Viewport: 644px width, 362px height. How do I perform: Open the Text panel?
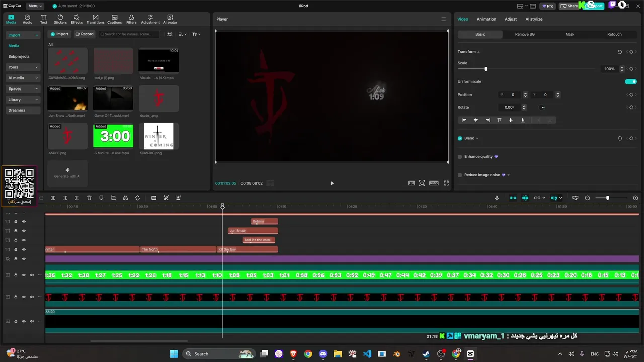pyautogui.click(x=44, y=19)
